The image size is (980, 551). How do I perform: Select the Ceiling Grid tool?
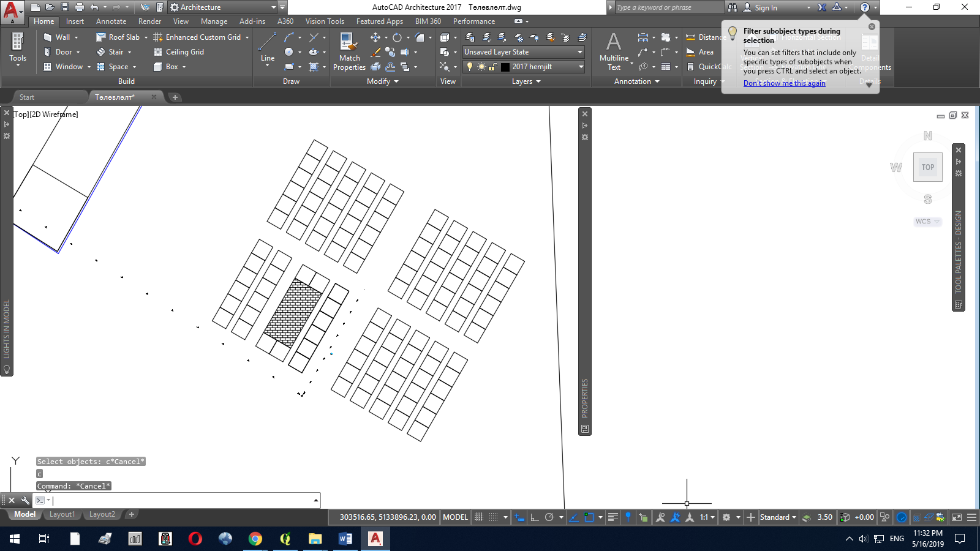pos(179,52)
